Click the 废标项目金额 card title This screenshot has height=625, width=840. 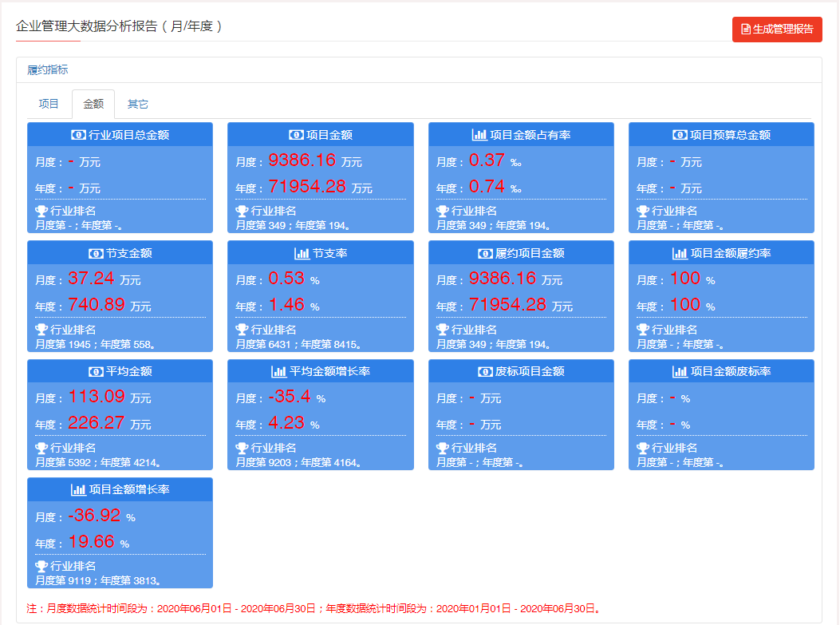pos(530,371)
